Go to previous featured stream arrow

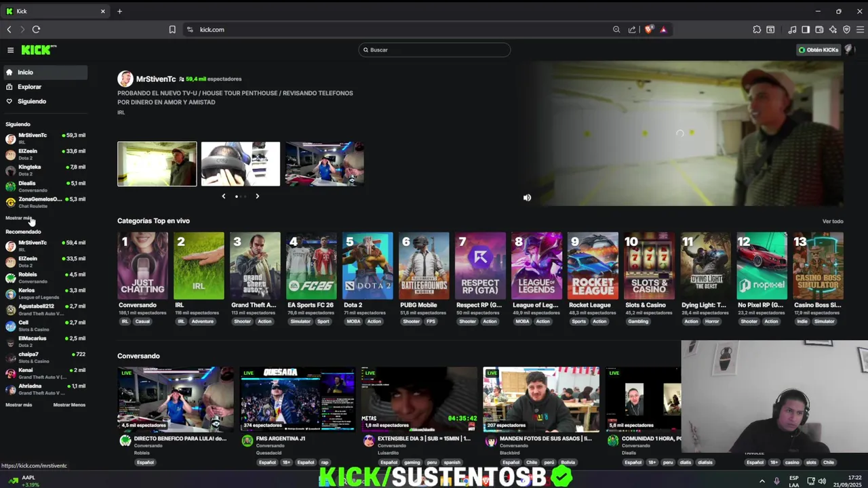click(x=224, y=196)
